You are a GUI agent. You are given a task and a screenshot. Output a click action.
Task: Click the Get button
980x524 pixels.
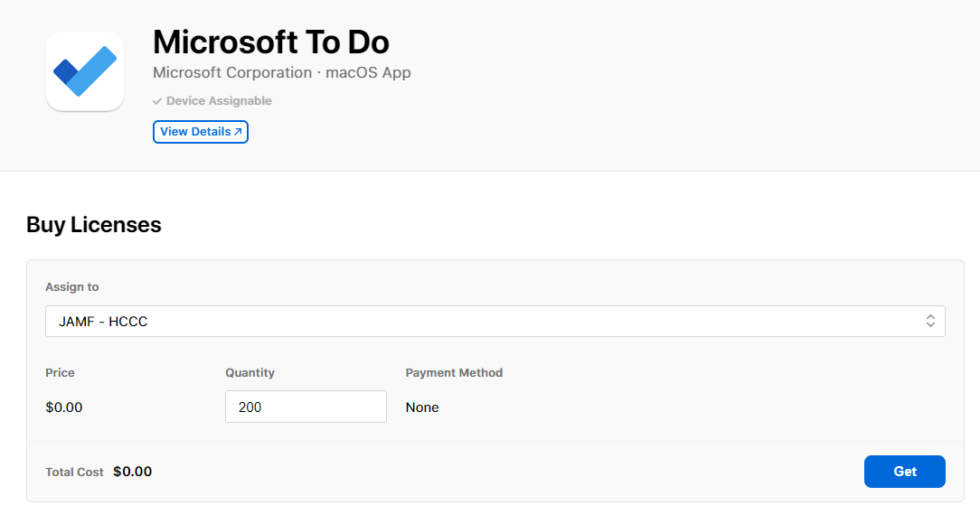pyautogui.click(x=904, y=472)
